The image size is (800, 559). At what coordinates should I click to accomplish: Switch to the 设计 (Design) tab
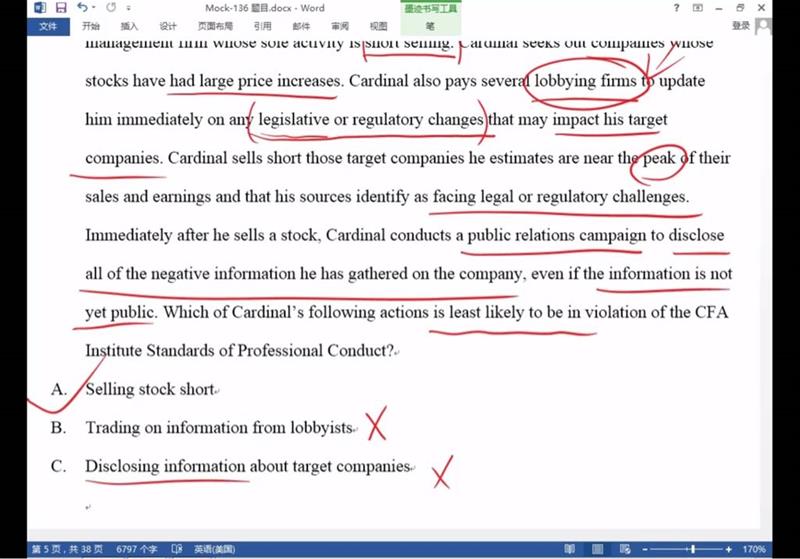[167, 26]
